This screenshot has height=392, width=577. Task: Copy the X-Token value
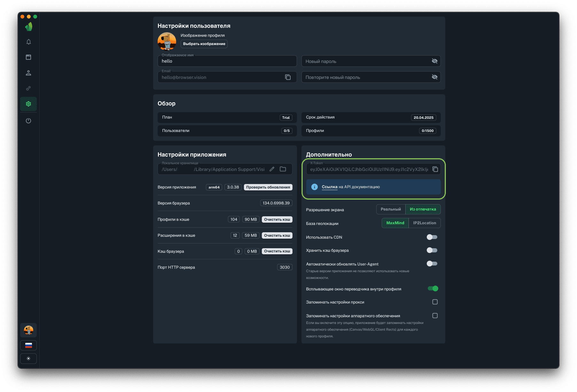click(435, 169)
